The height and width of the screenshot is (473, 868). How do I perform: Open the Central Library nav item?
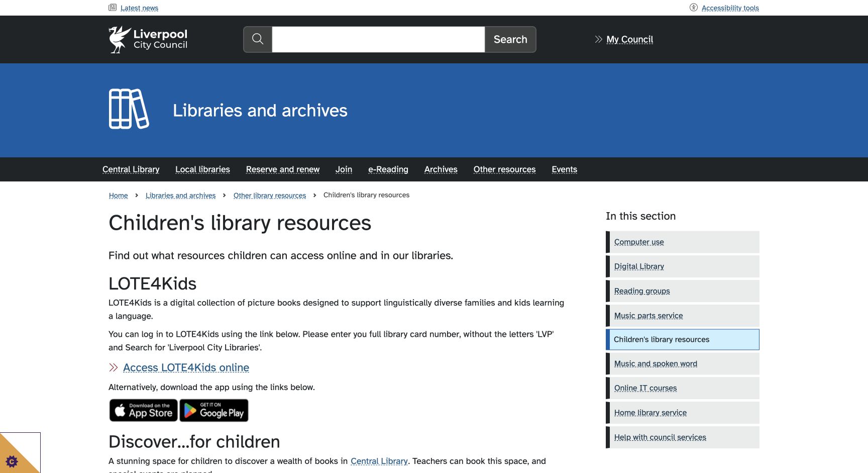click(x=131, y=169)
